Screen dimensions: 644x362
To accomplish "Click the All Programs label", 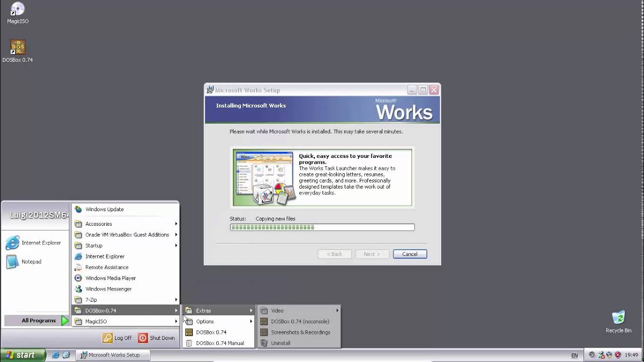I will [39, 320].
